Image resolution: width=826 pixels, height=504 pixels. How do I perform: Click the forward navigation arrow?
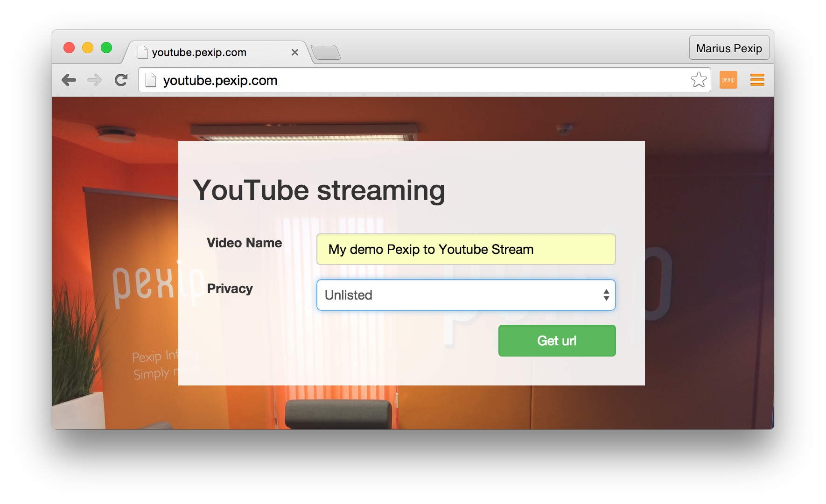pyautogui.click(x=95, y=80)
